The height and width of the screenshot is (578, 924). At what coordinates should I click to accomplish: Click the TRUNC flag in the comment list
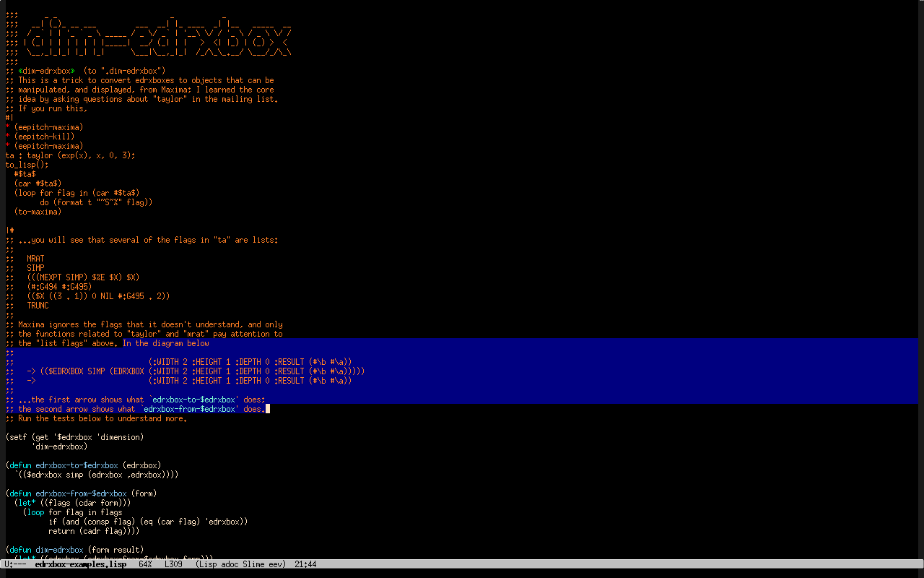(x=38, y=306)
